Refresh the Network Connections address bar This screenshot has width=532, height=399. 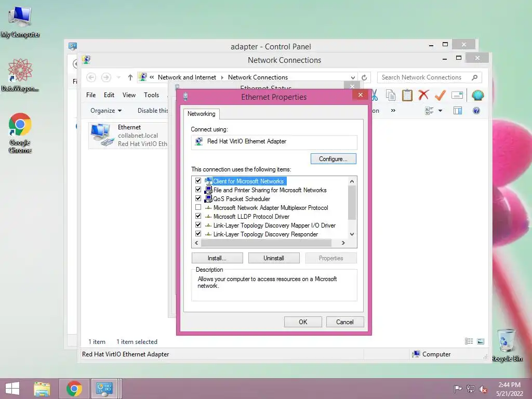[x=364, y=77]
